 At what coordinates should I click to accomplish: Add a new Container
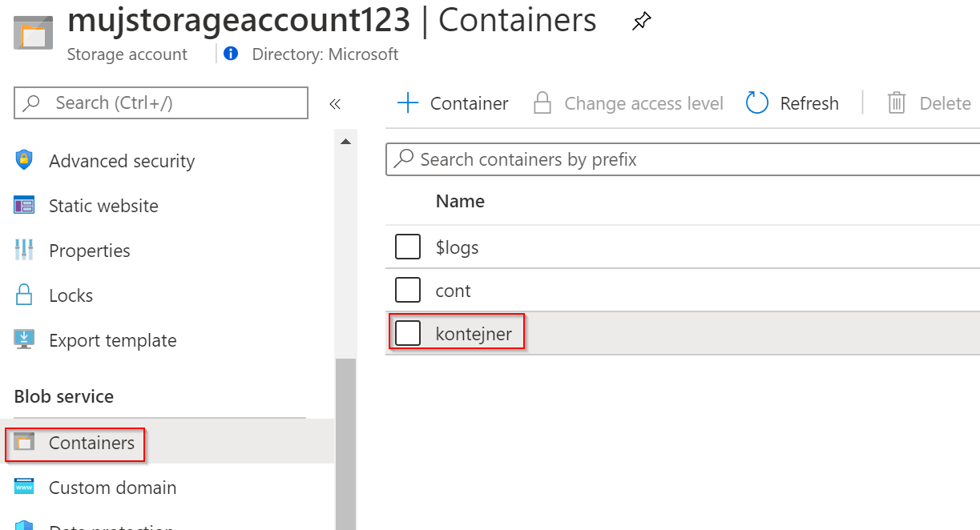tap(454, 103)
